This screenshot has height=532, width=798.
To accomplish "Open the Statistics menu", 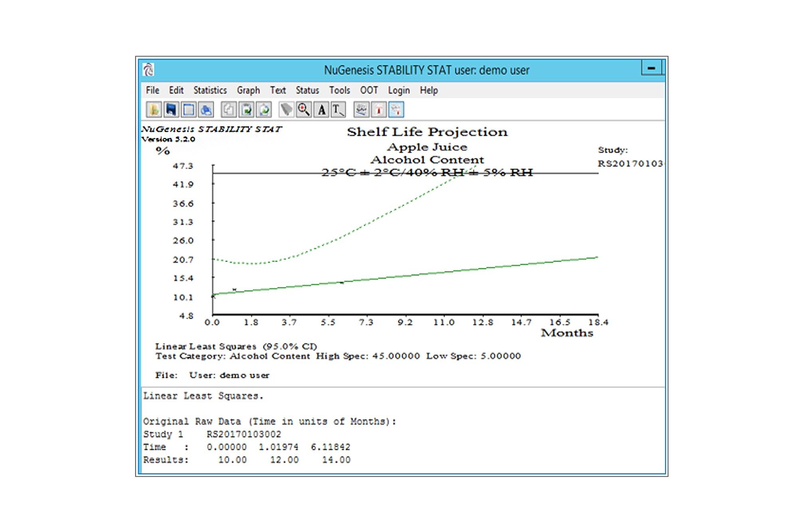I will [x=210, y=90].
